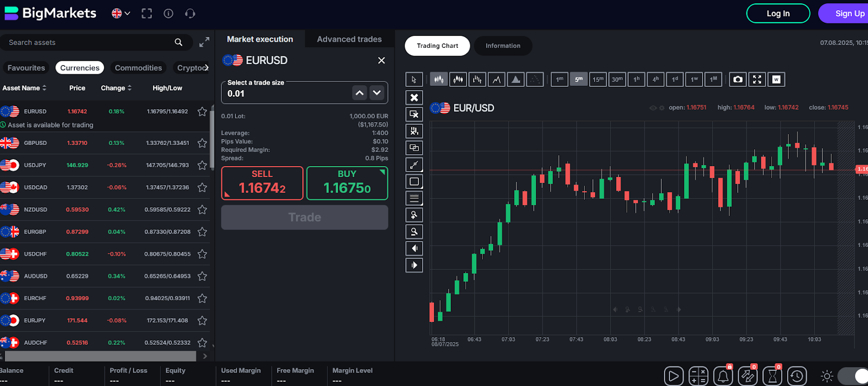Screen dimensions: 868x386
Task: Sort assets by Asset Name
Action: click(24, 88)
